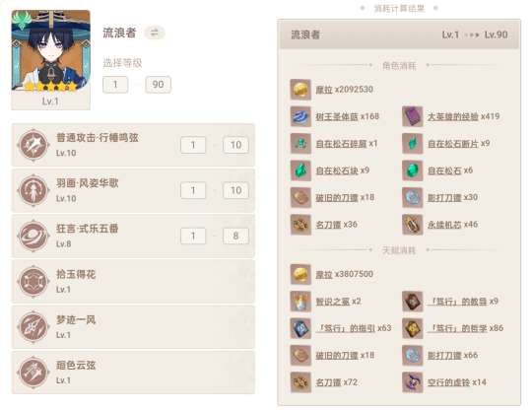Select the 狂言·式乐五番 burst icon
Image resolution: width=532 pixels, height=410 pixels.
pos(33,236)
